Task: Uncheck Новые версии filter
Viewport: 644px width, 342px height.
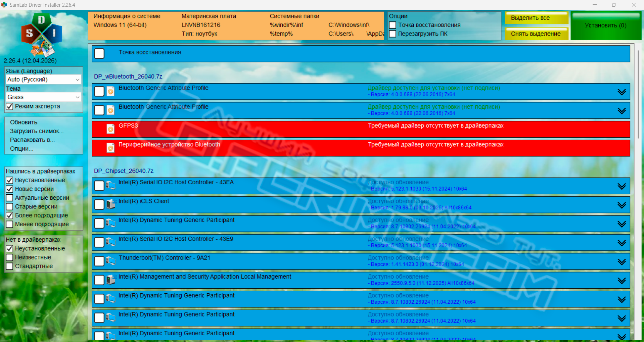Action: (x=9, y=189)
